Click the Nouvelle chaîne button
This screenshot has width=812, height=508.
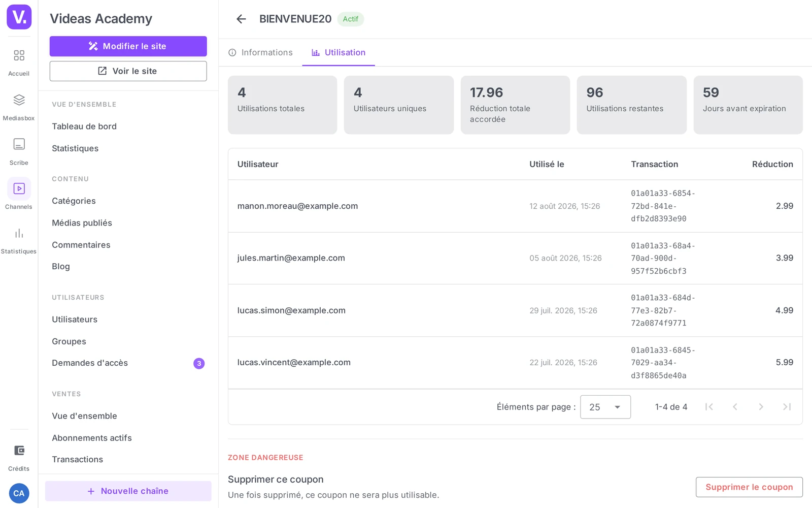pos(128,491)
